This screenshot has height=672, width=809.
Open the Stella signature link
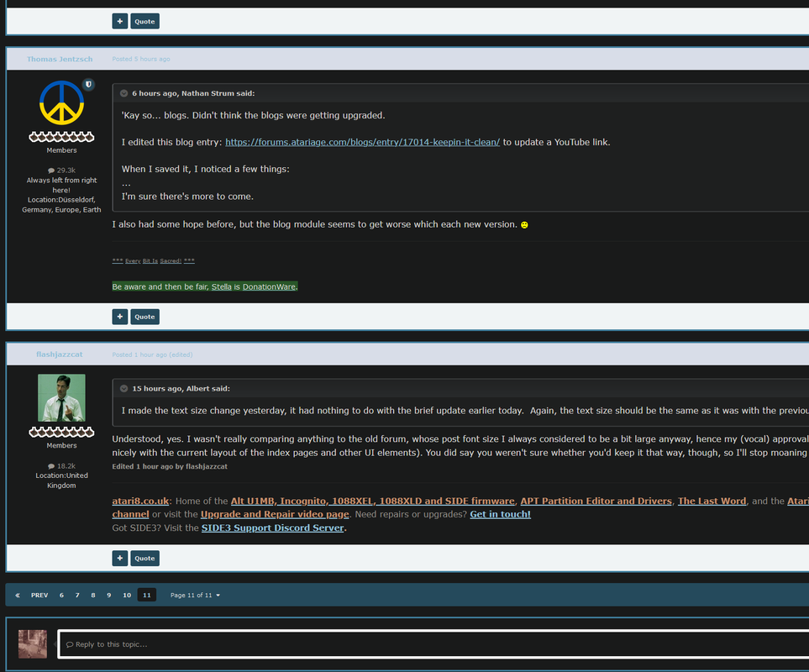[221, 286]
